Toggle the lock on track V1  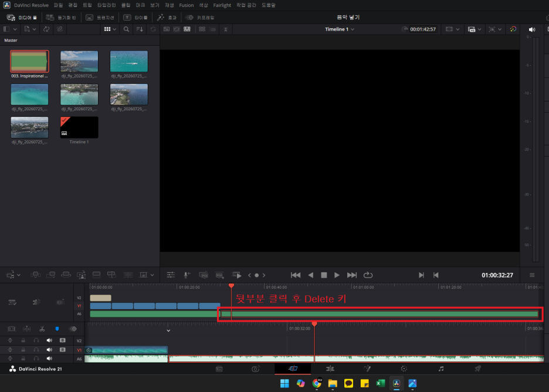click(x=23, y=350)
